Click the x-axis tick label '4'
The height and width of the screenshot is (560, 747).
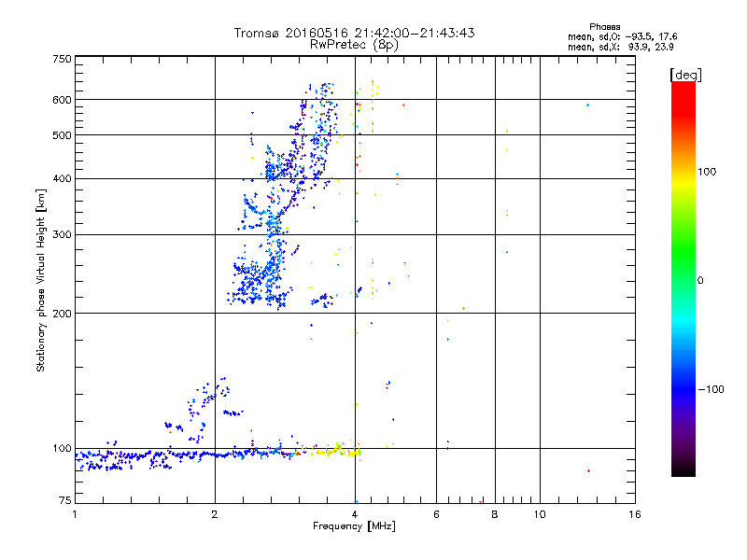point(355,514)
